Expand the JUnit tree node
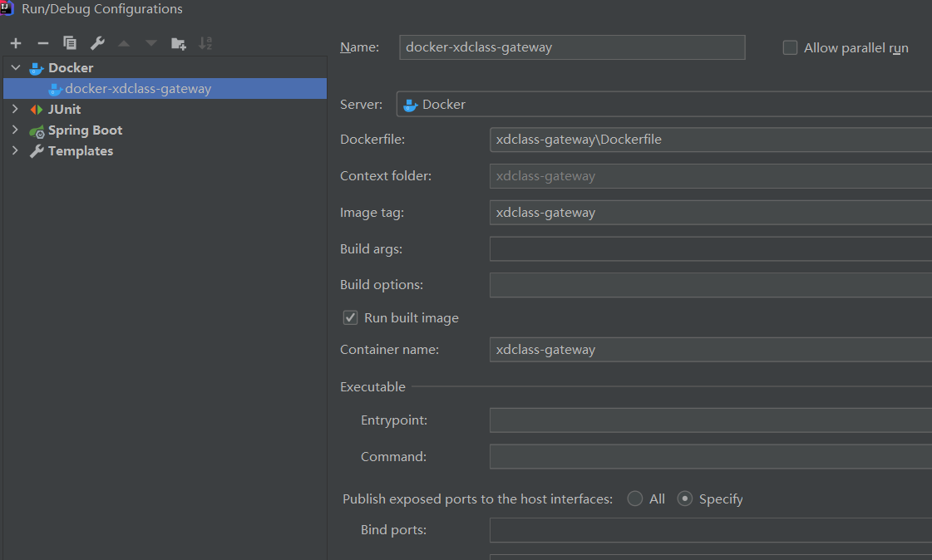The height and width of the screenshot is (560, 932). (15, 110)
